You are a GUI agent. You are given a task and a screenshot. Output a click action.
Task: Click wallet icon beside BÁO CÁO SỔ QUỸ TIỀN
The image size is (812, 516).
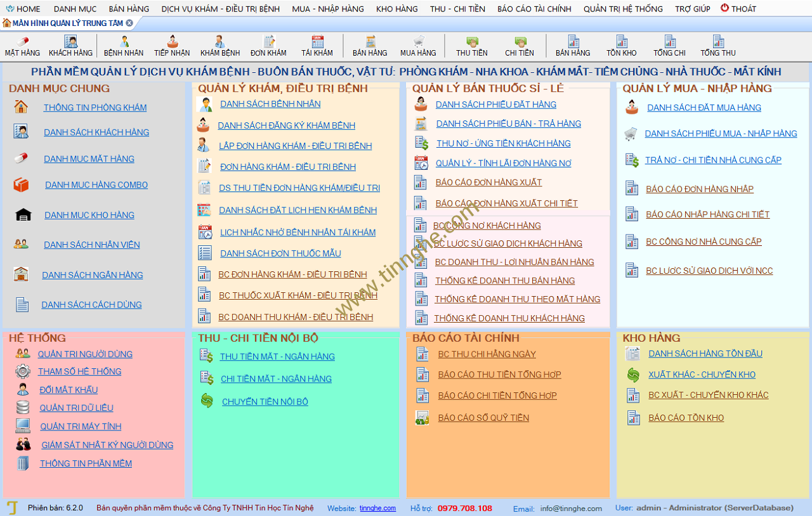422,417
